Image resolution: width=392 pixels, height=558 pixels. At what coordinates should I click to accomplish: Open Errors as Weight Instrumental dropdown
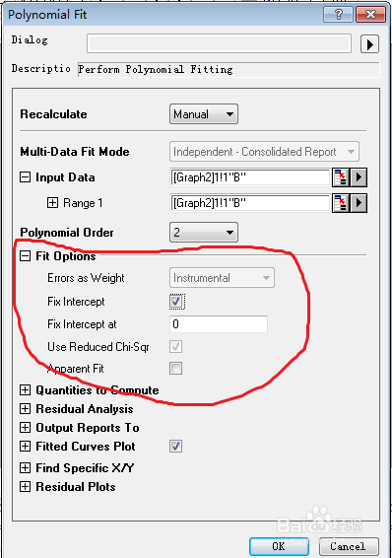point(222,278)
